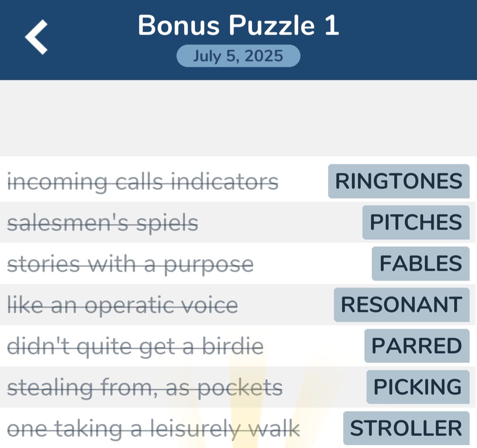Viewport: 477px width, 448px height.
Task: Tap the RESONANT answer tile
Action: 402,305
